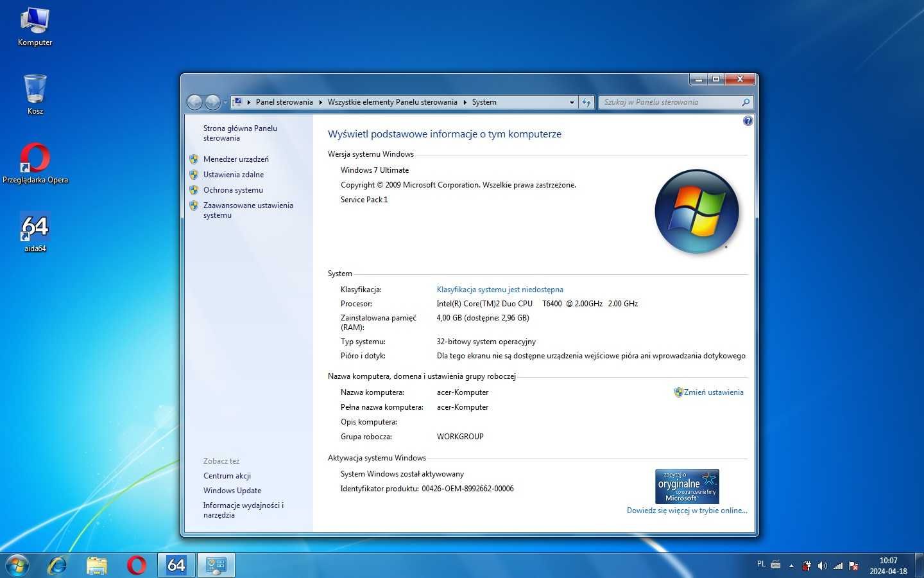924x578 pixels.
Task: Minimize the System window
Action: (x=699, y=79)
